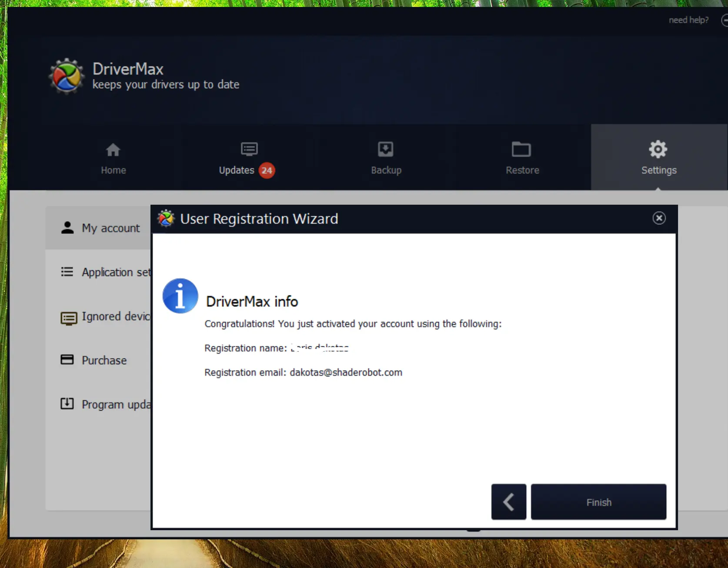Click the Purchase credit card icon

67,359
